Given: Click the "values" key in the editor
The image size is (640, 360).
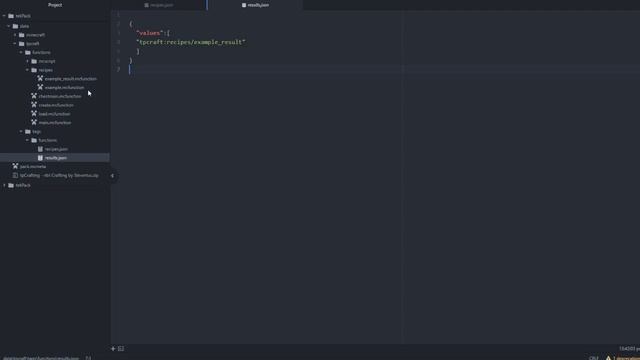Looking at the screenshot, I should tap(150, 33).
